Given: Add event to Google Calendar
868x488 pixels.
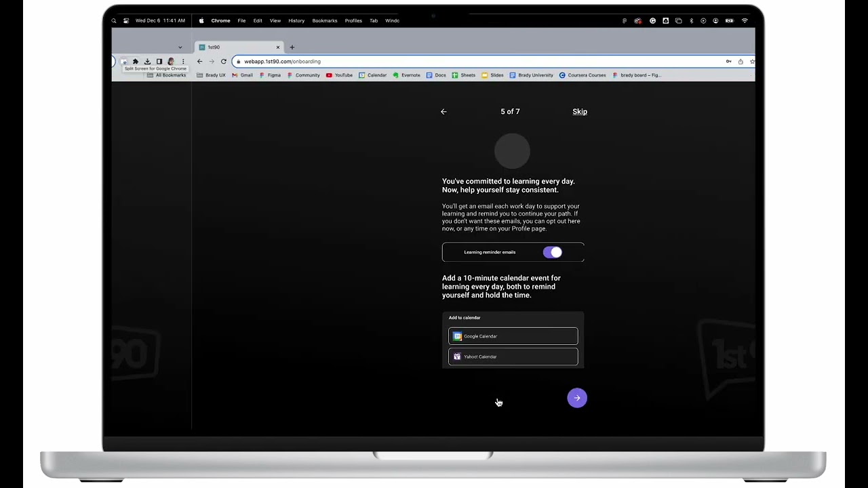Looking at the screenshot, I should click(513, 336).
